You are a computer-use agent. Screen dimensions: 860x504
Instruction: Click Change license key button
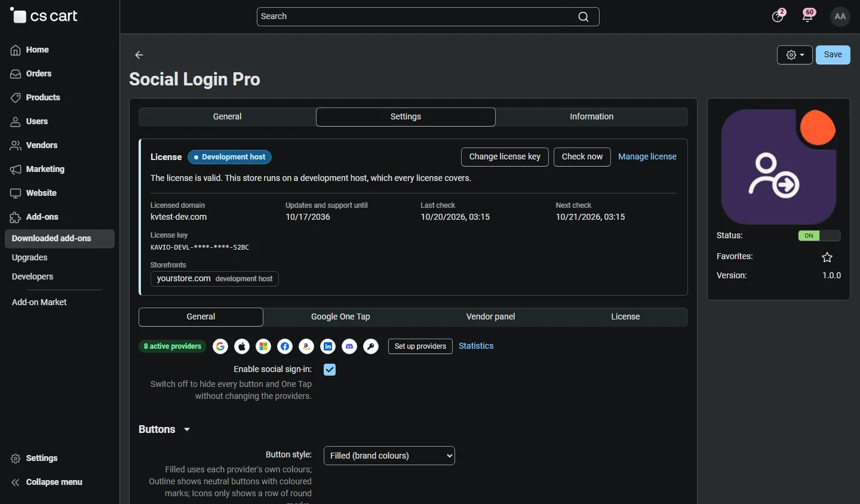pyautogui.click(x=505, y=157)
